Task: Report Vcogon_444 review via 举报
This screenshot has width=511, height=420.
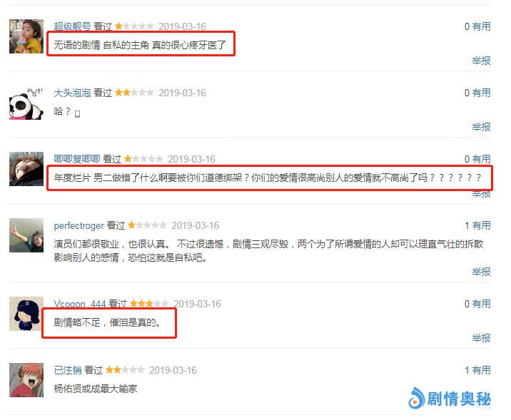Action: (x=481, y=338)
